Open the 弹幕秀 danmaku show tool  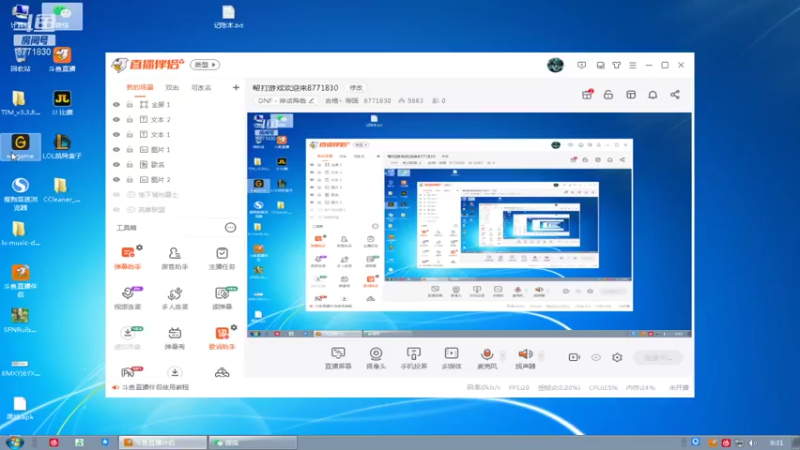pos(174,338)
